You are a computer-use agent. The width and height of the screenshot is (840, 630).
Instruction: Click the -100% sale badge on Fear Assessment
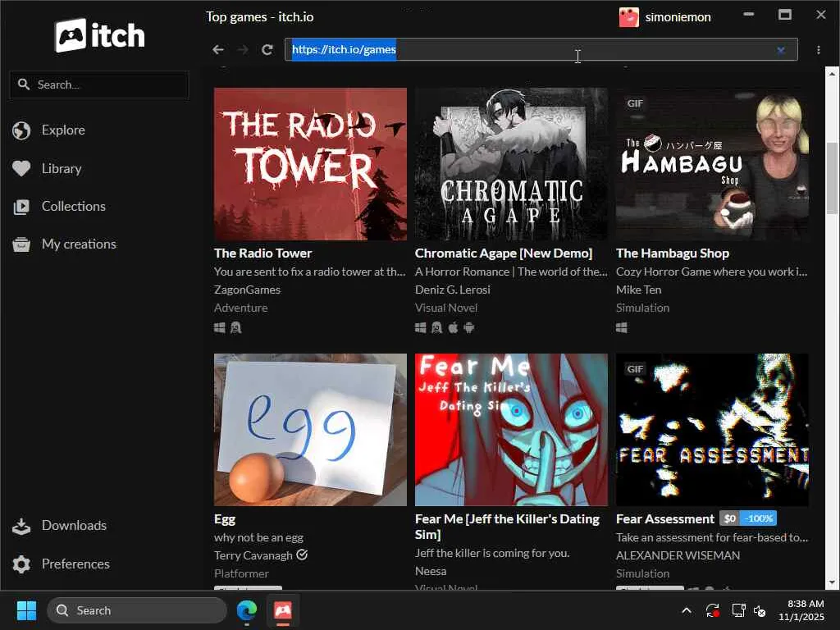759,518
